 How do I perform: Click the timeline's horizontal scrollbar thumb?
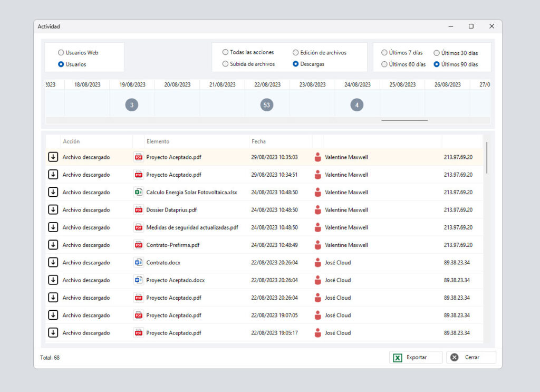click(x=404, y=120)
